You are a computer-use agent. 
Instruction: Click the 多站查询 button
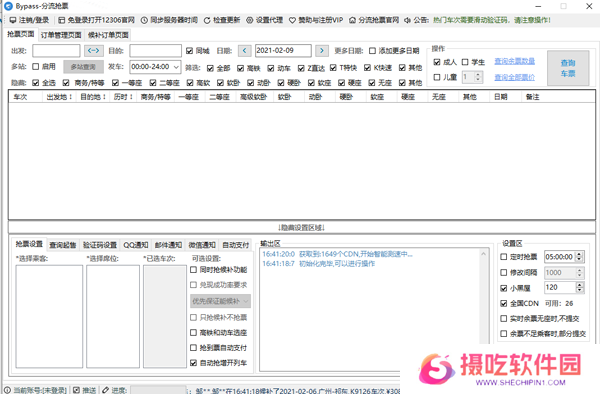pyautogui.click(x=83, y=67)
